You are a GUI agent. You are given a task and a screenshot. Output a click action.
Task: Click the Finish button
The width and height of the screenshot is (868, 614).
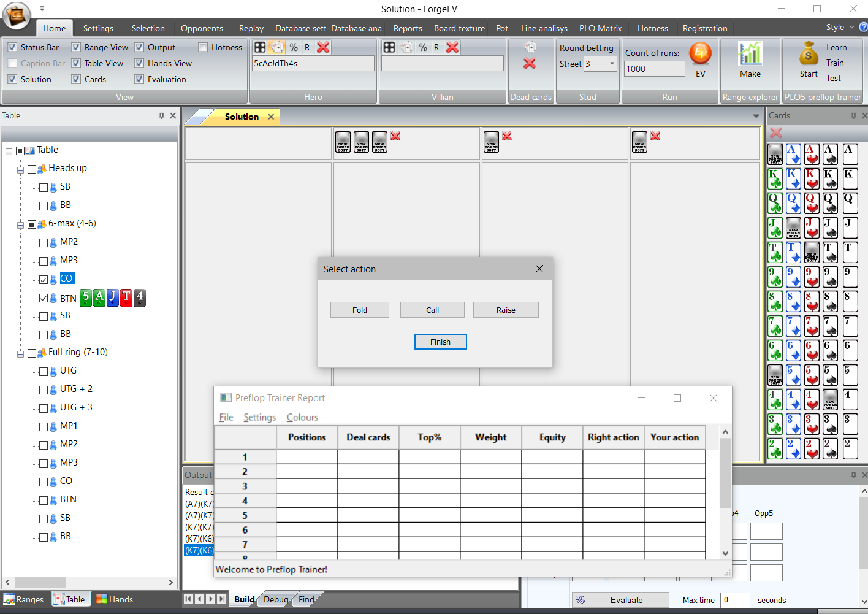click(x=440, y=342)
